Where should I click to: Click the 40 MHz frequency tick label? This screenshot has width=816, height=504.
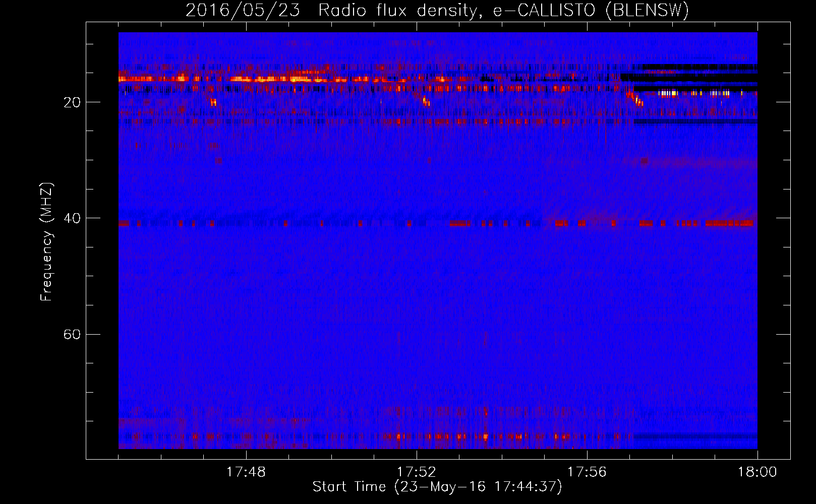pos(72,218)
